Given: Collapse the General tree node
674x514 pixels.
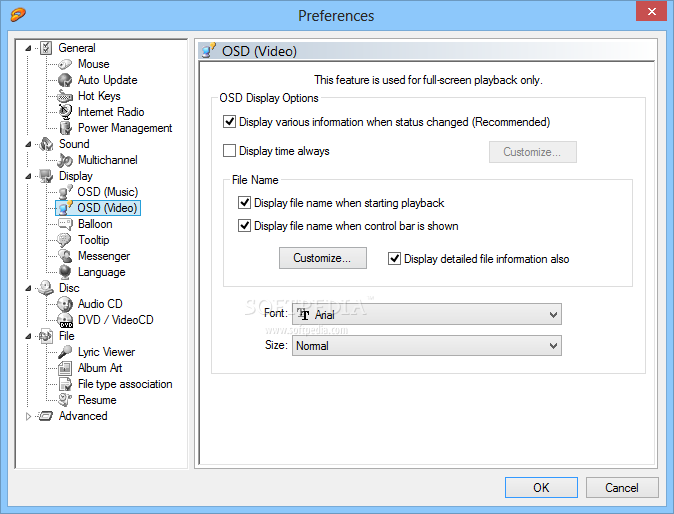Looking at the screenshot, I should (x=28, y=48).
